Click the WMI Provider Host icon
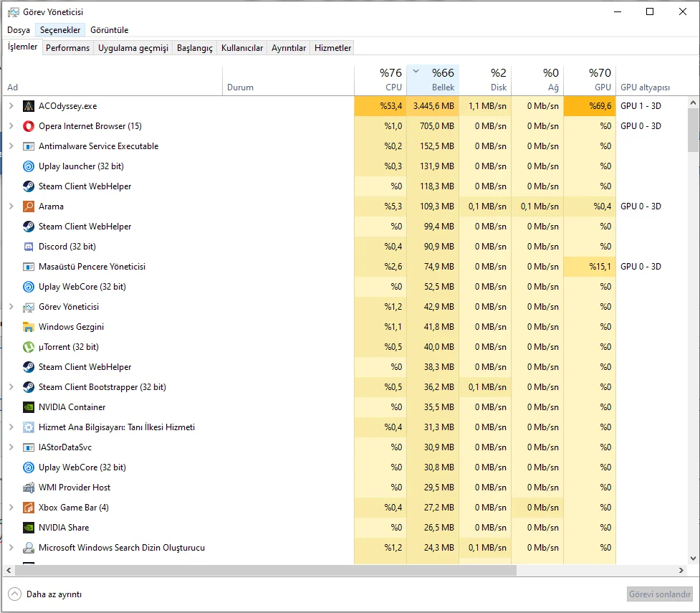 click(29, 488)
